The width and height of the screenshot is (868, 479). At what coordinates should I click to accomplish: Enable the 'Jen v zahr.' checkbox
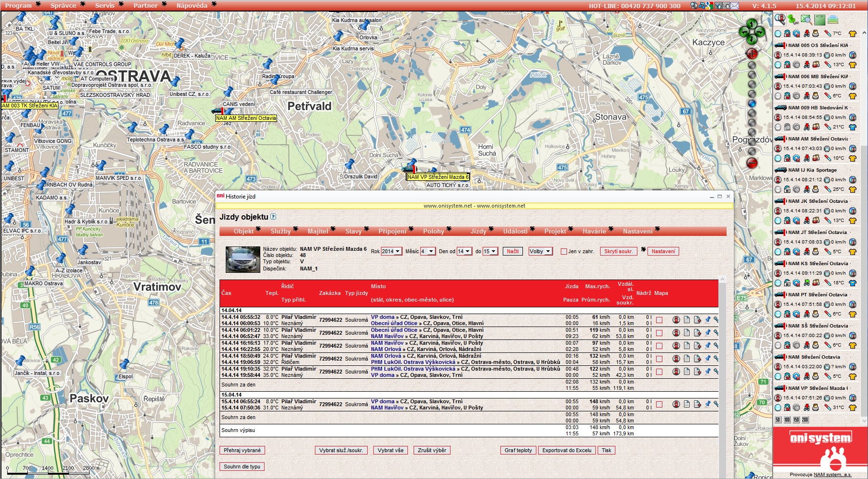564,251
